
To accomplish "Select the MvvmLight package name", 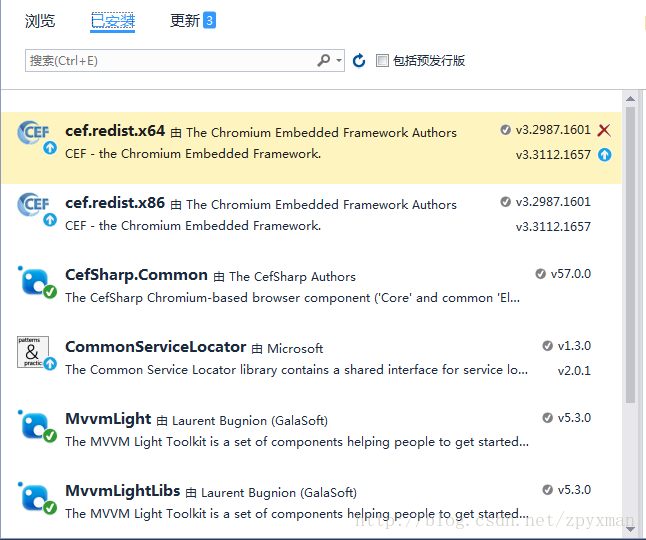I will (108, 419).
